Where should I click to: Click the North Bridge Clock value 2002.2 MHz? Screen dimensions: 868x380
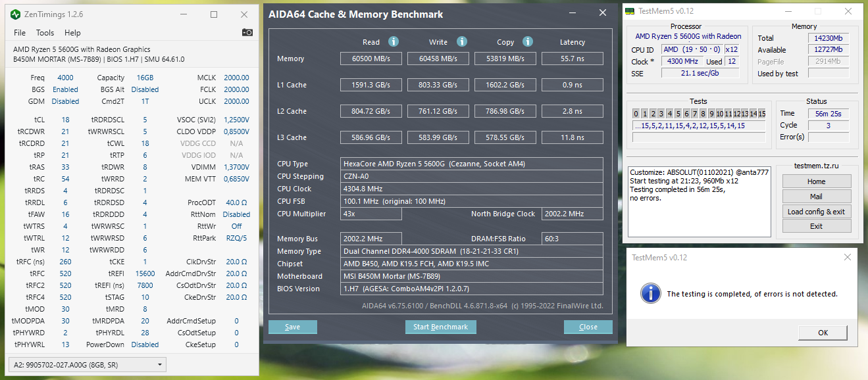point(573,214)
